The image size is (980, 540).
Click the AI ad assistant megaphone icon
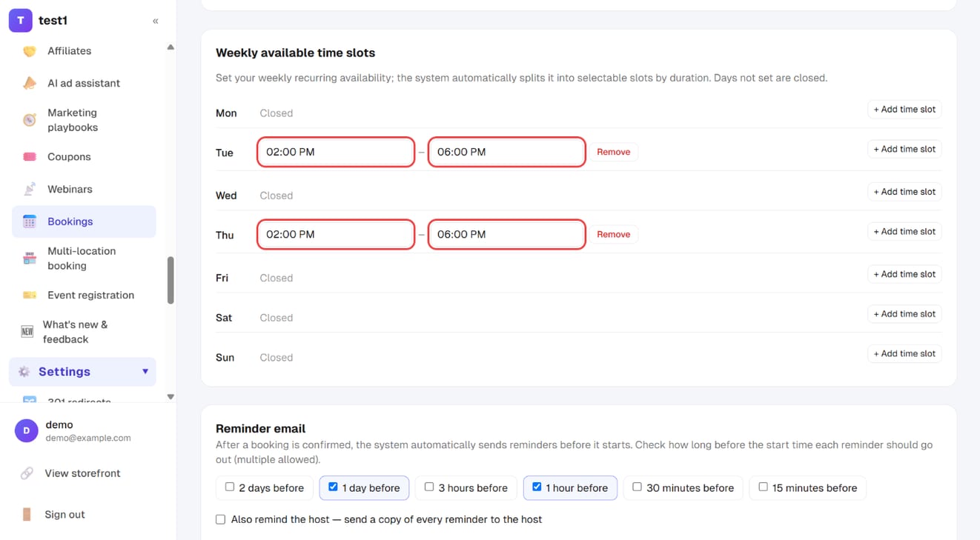(29, 83)
